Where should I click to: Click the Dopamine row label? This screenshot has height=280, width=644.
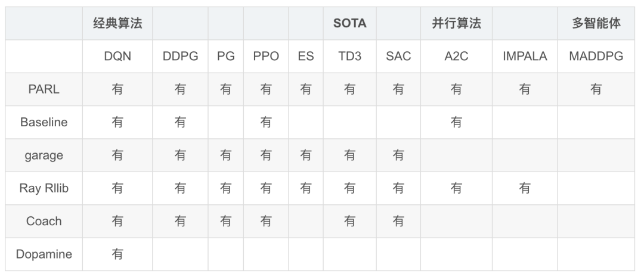44,254
